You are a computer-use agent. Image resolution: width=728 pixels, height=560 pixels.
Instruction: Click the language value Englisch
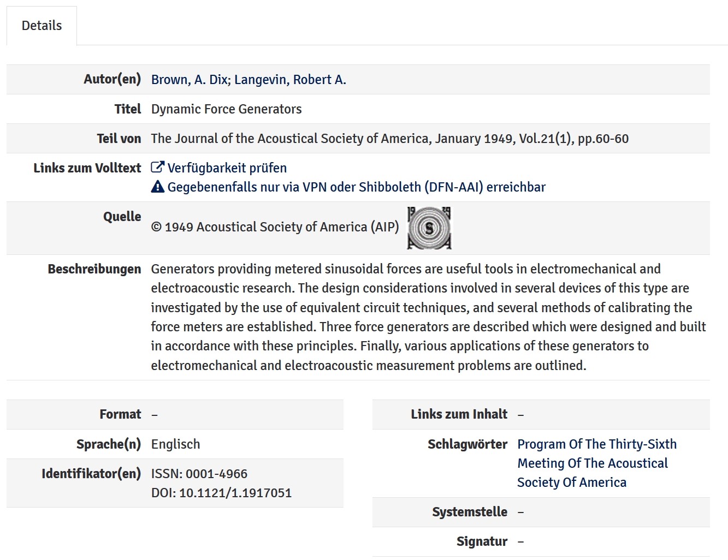(175, 444)
